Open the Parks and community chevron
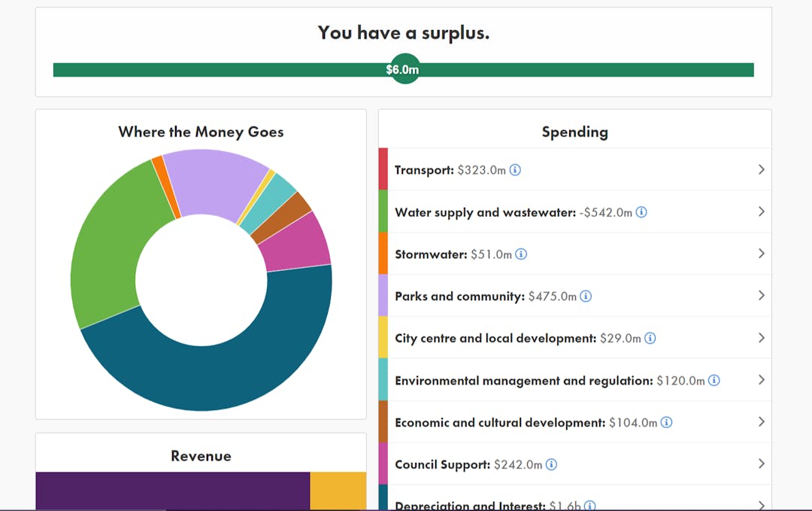 pyautogui.click(x=761, y=297)
